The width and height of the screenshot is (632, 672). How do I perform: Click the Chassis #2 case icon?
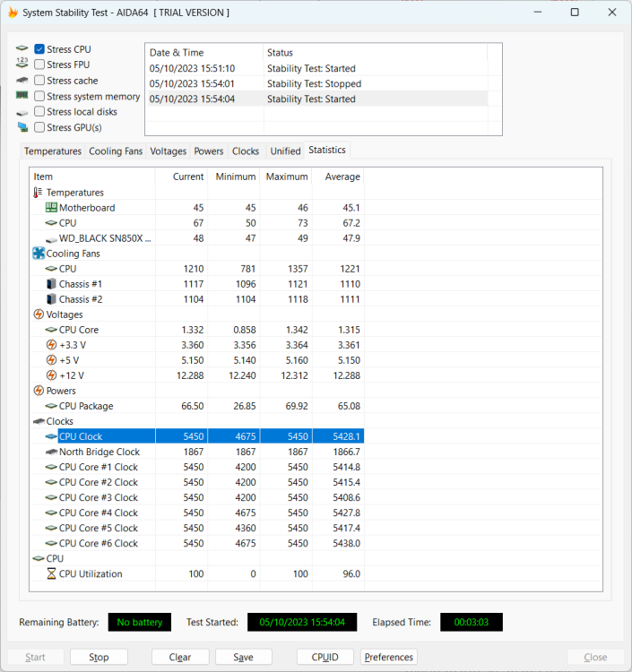coord(51,299)
